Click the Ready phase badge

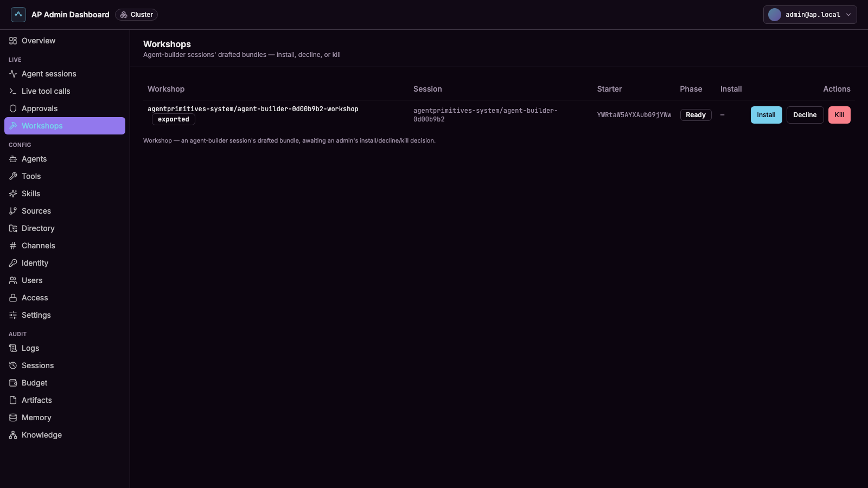695,115
